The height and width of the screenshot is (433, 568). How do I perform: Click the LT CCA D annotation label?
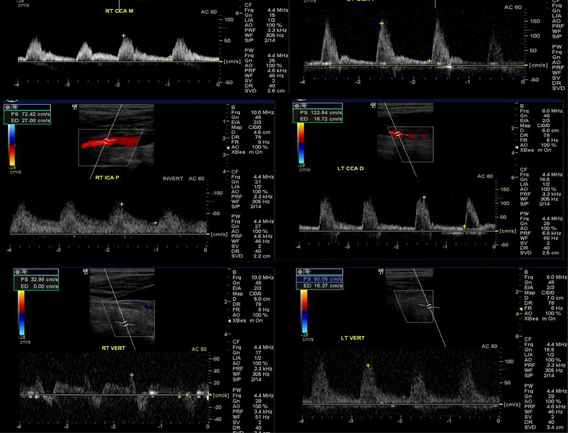(350, 168)
